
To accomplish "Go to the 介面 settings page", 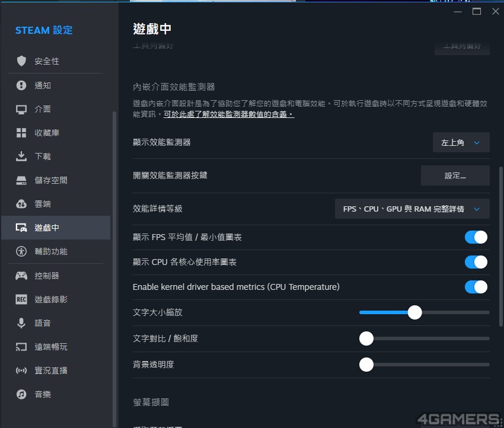I will pyautogui.click(x=56, y=109).
